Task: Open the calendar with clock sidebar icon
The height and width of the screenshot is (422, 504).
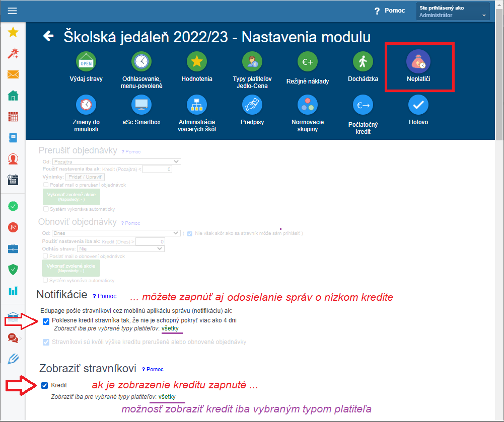Action: tap(13, 180)
